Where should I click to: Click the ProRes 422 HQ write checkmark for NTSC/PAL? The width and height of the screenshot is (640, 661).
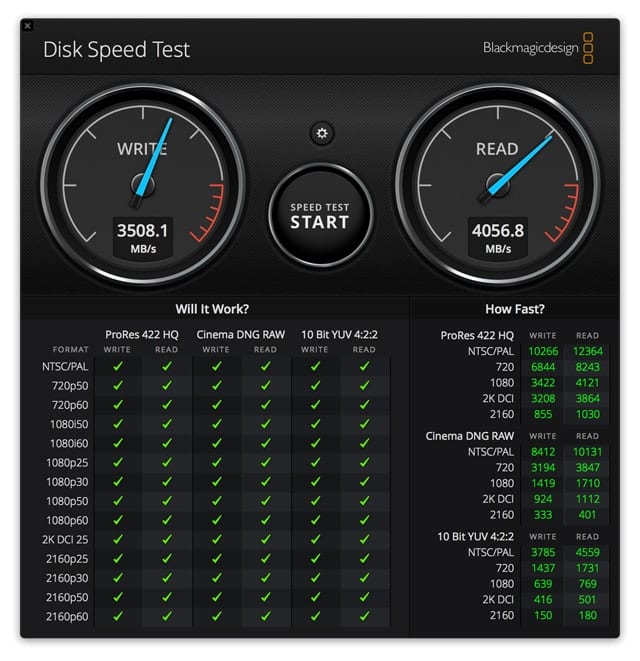118,367
